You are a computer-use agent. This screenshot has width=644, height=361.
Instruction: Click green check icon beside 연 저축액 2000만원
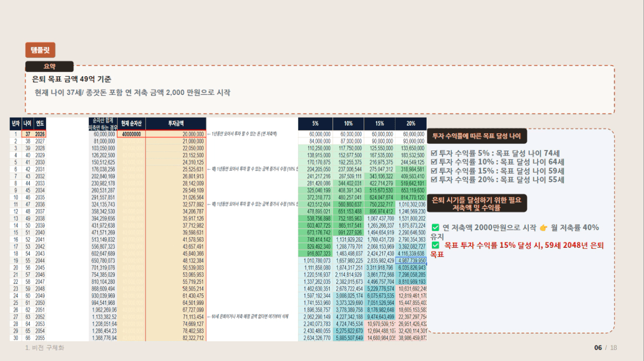(x=435, y=228)
